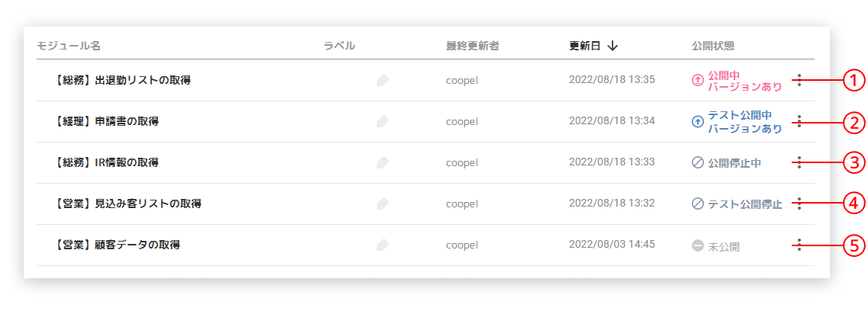868x311 pixels.
Task: Click label tag icon for IR情報の取得
Action: [383, 162]
